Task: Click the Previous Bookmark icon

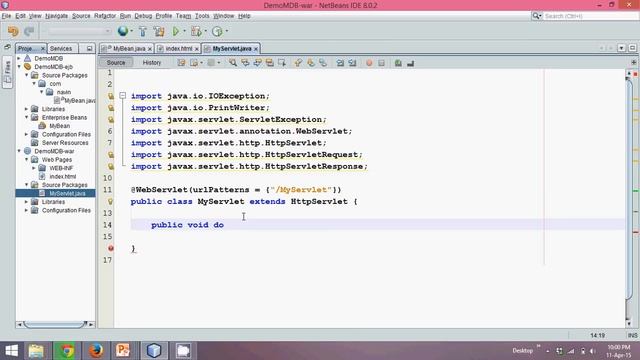Action: coord(298,63)
